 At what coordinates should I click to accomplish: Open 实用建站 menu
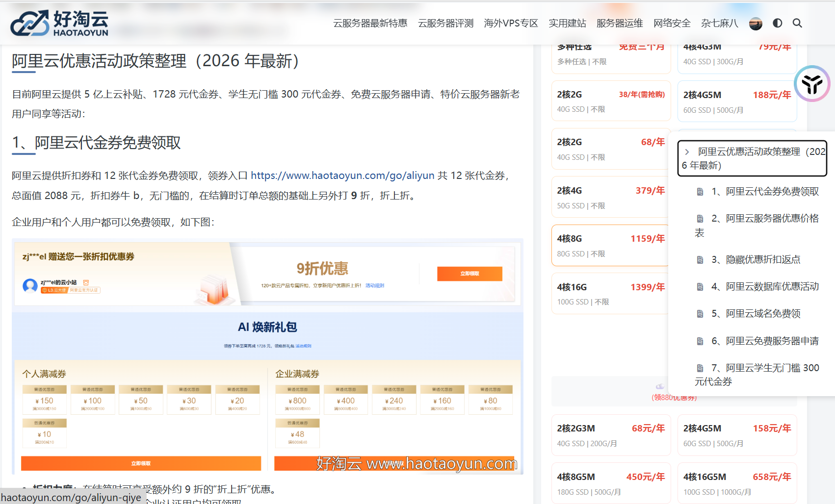point(567,23)
